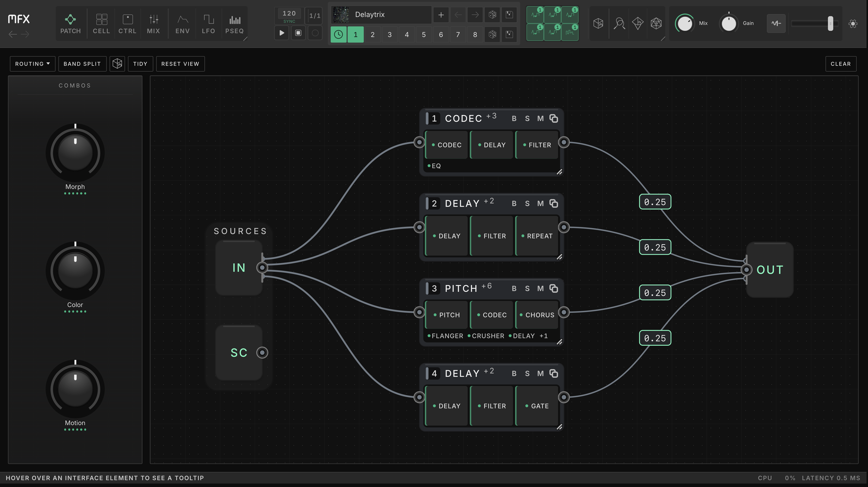This screenshot has height=487, width=868.
Task: Click the Mix knob
Action: [685, 24]
